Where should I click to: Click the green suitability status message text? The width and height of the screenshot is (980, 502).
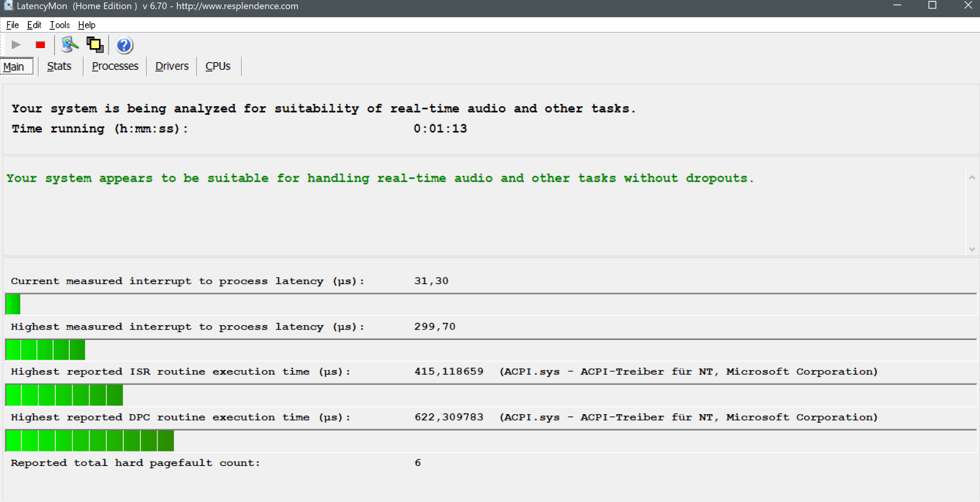380,178
